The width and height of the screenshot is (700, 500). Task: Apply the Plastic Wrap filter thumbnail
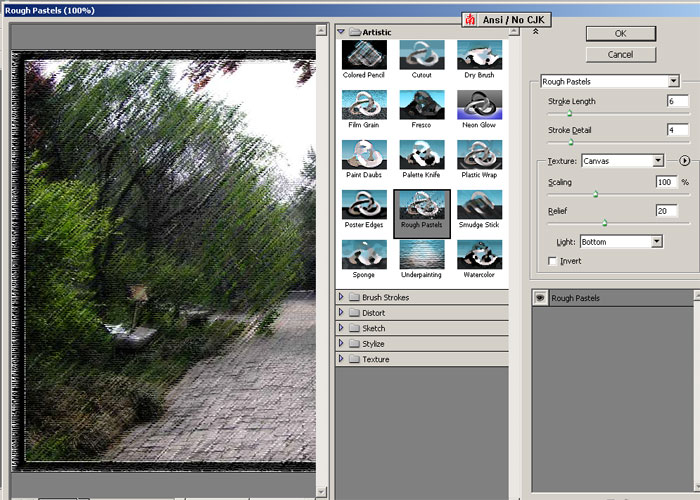coord(479,155)
